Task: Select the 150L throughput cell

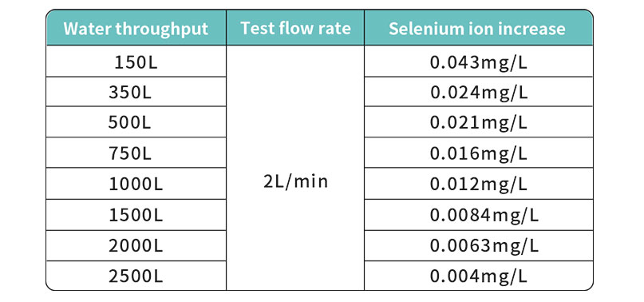Action: pyautogui.click(x=136, y=62)
